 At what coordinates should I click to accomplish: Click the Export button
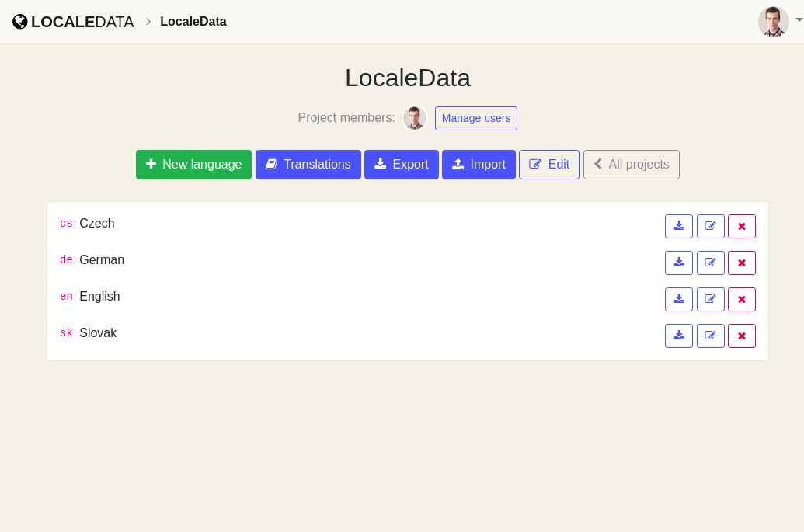point(402,165)
